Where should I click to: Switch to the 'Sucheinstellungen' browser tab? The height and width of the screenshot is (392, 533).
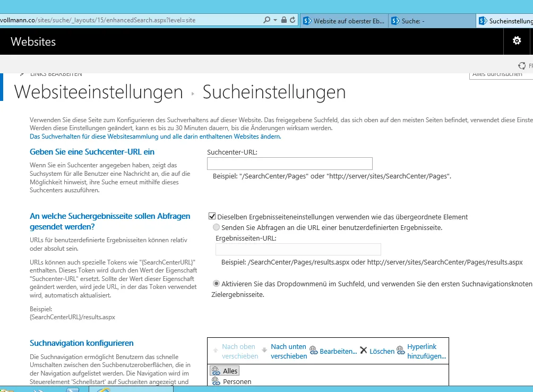coord(505,21)
